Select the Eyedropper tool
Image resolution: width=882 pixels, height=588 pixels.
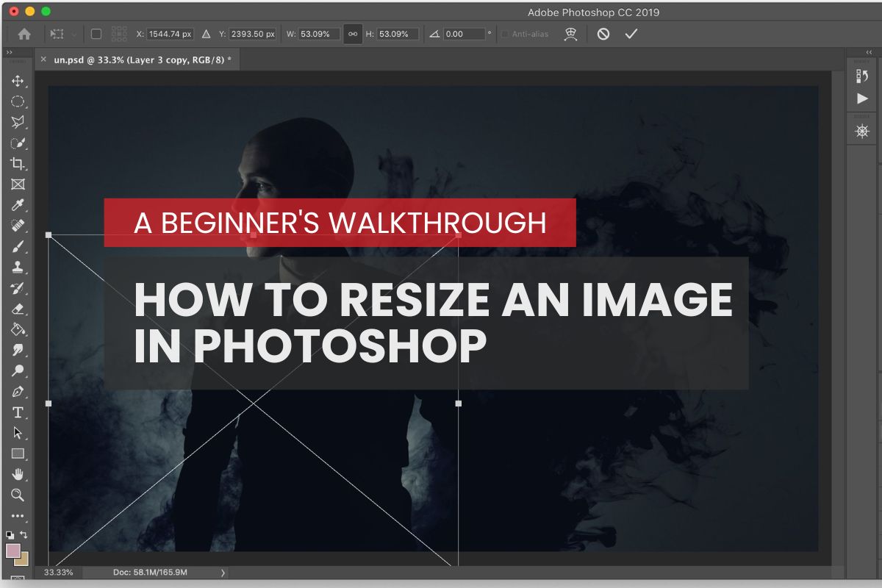pyautogui.click(x=18, y=205)
